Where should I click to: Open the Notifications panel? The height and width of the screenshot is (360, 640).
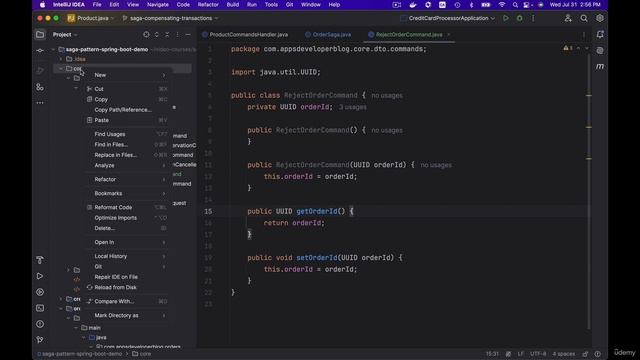coord(600,35)
